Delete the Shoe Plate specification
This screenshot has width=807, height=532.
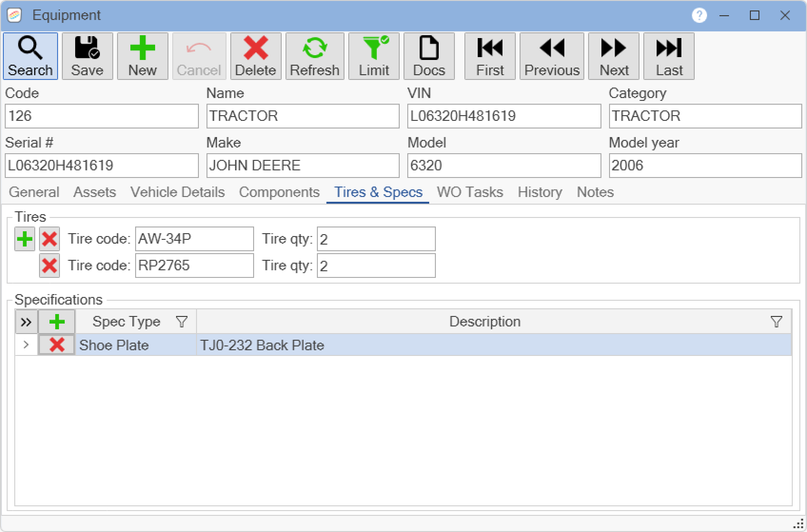tap(57, 345)
